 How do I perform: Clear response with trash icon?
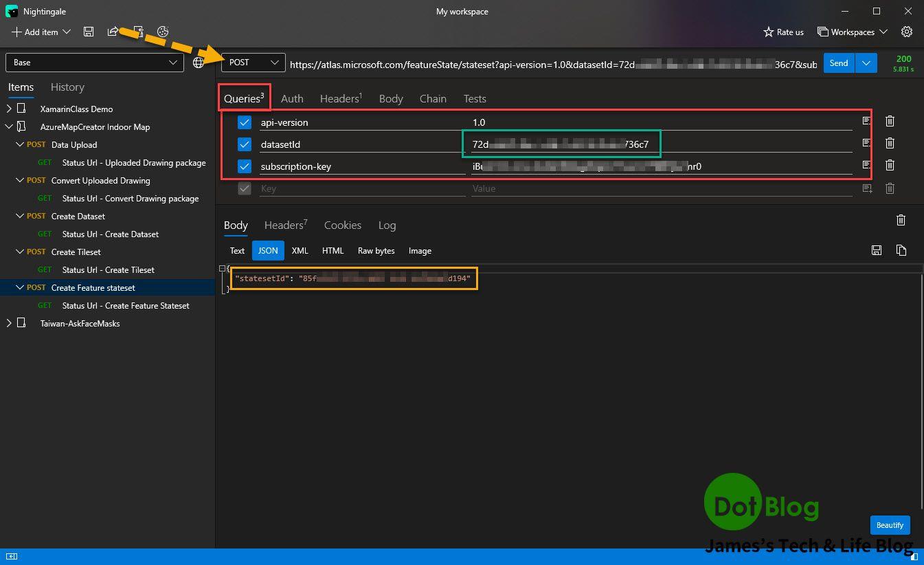point(901,220)
